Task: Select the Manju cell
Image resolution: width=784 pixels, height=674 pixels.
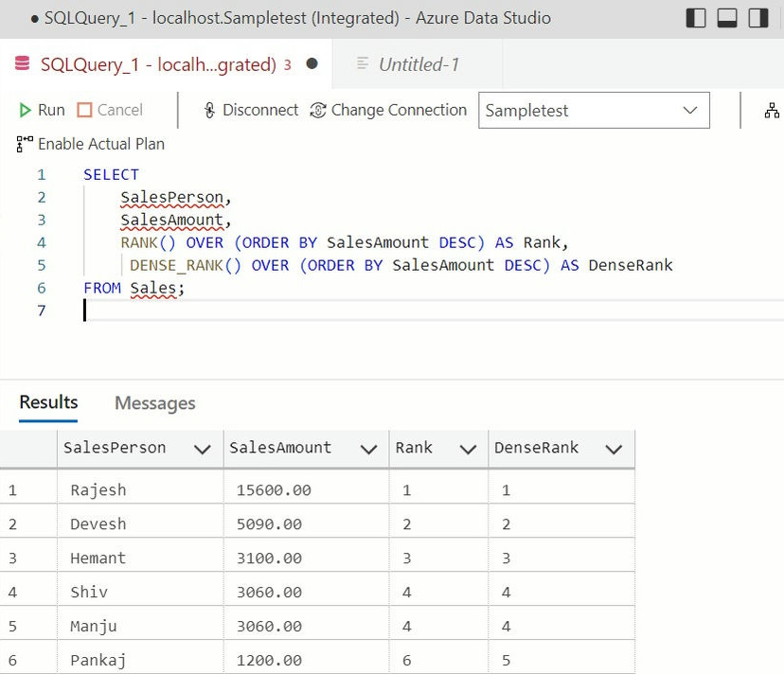Action: tap(140, 626)
